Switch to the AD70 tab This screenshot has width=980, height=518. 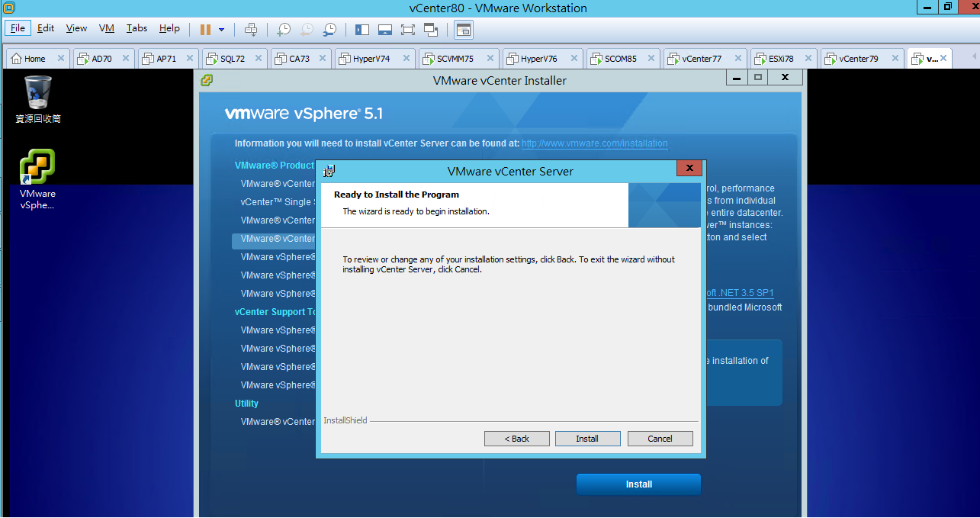pos(105,59)
